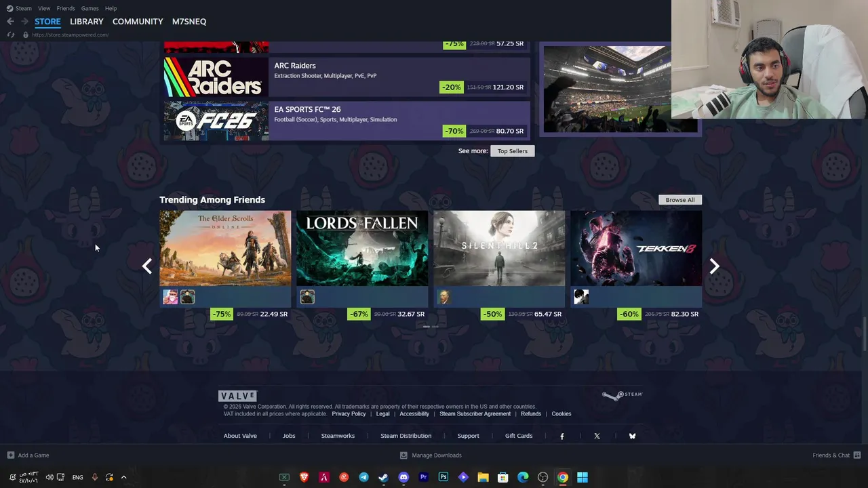Open the Games menu
Image resolution: width=868 pixels, height=488 pixels.
click(90, 8)
